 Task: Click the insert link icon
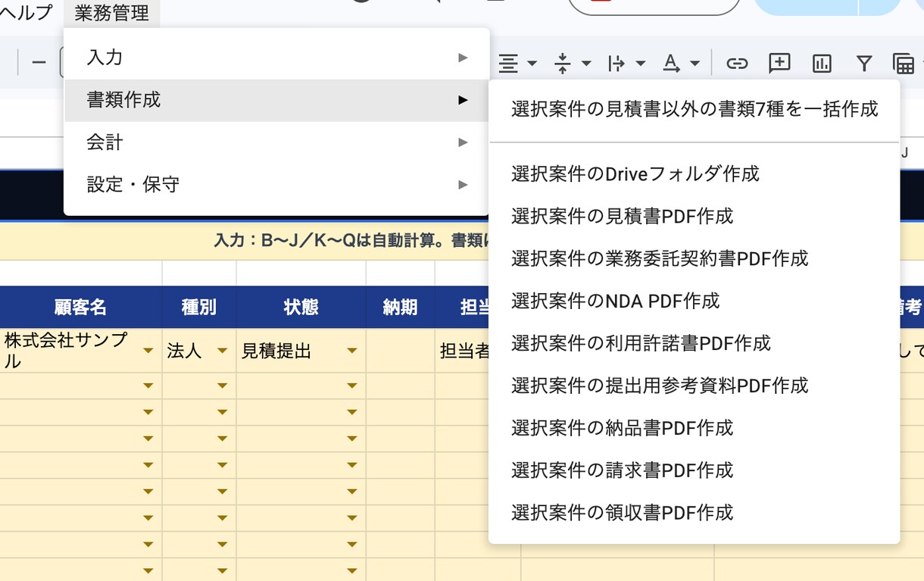737,63
